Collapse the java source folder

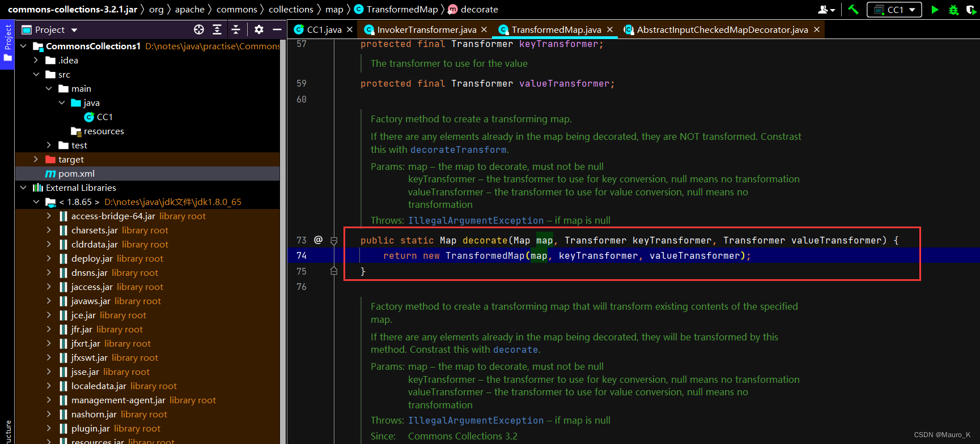[62, 103]
